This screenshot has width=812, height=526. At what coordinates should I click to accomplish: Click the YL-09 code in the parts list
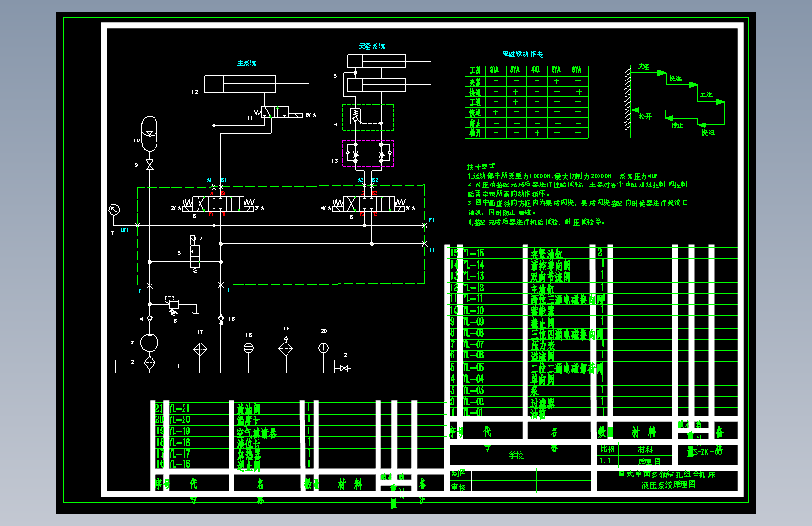click(473, 322)
